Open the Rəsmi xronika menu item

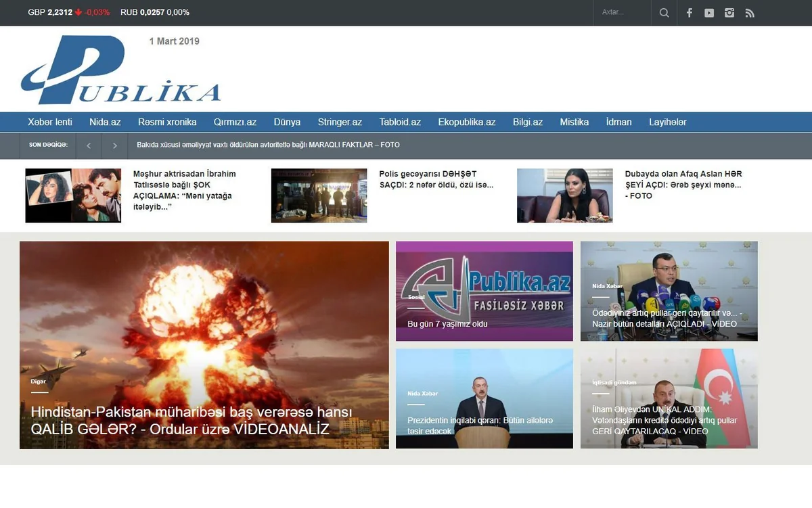click(x=167, y=122)
